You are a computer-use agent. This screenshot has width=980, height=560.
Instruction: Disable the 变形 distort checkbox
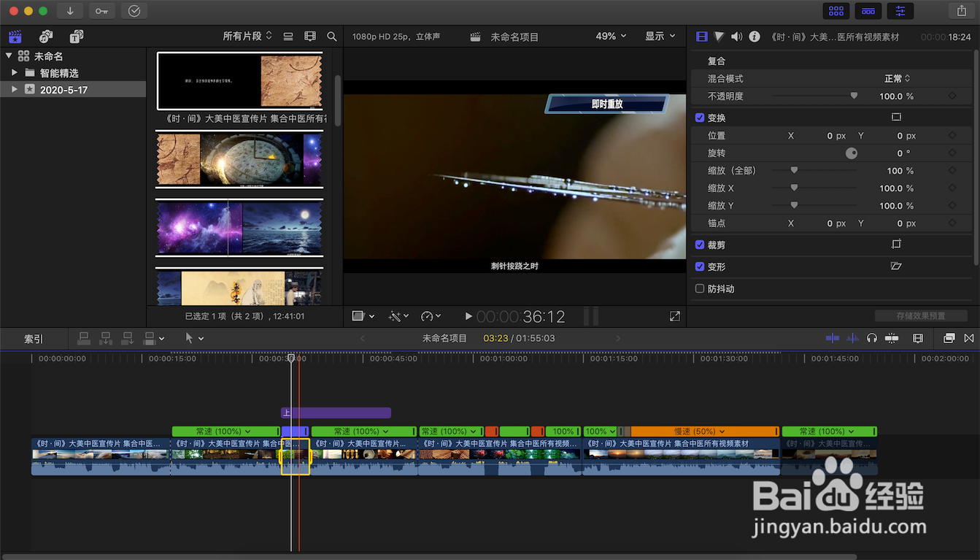(700, 266)
